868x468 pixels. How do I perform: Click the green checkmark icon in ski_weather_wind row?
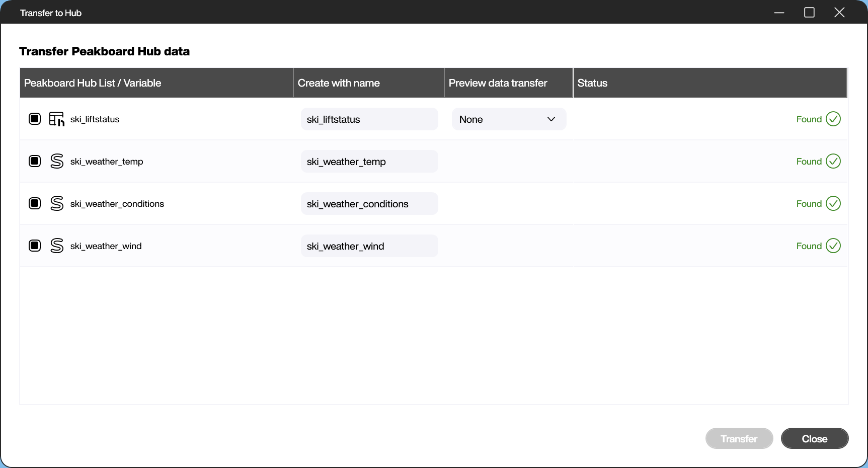833,246
